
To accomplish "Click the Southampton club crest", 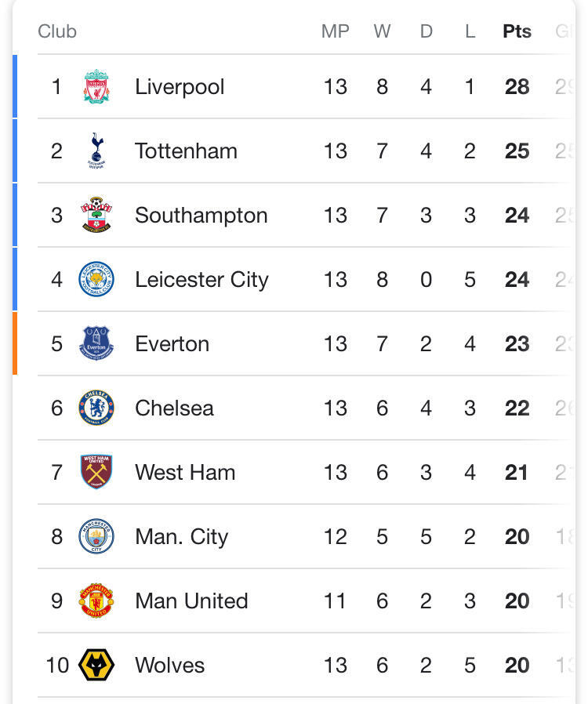I will (x=96, y=216).
